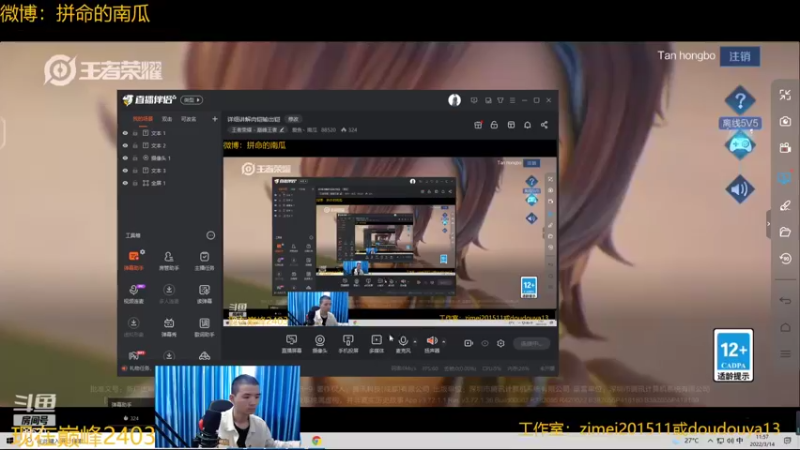800x450 pixels.
Task: Exit emulator fullscreen with shrink icon
Action: pyautogui.click(x=785, y=95)
